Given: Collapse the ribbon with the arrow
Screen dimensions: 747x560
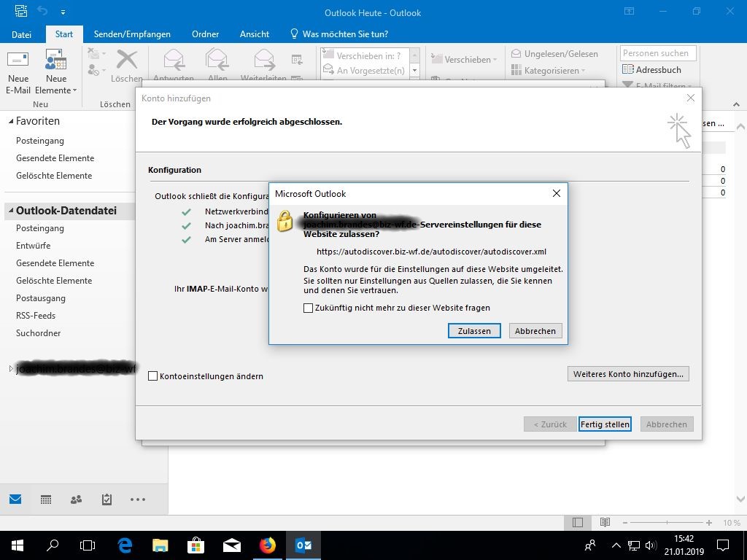Looking at the screenshot, I should pos(737,104).
